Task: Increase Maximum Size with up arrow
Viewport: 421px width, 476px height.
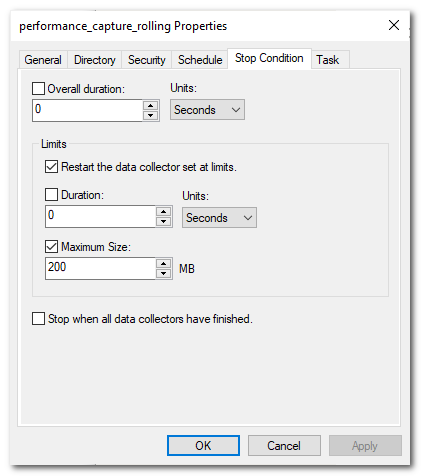Action: (x=163, y=264)
